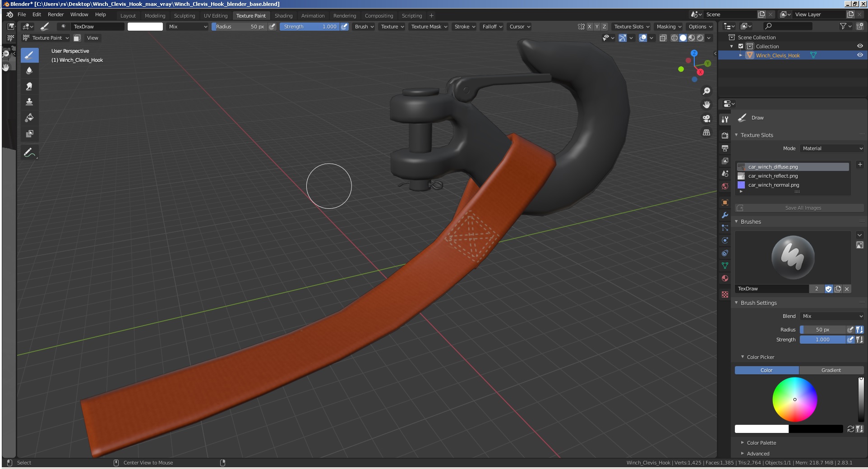Open the Brush dropdown in header
Viewport: 868px width, 469px height.
click(365, 27)
